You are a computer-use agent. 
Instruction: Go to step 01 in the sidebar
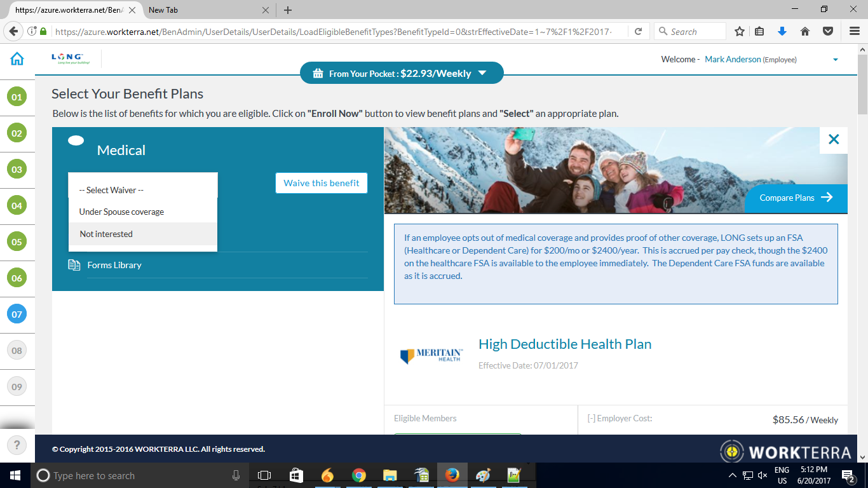[x=17, y=97]
